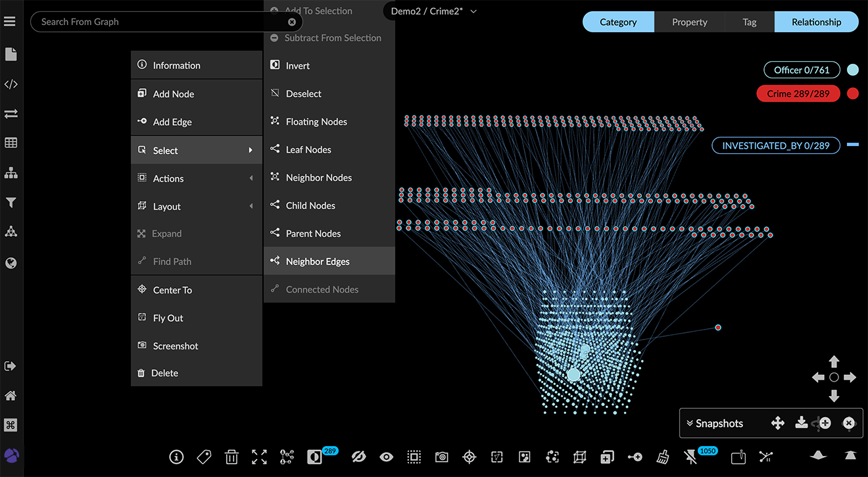The image size is (868, 477).
Task: Hide selected nodes with the eye-slash toolbar icon
Action: (x=358, y=457)
